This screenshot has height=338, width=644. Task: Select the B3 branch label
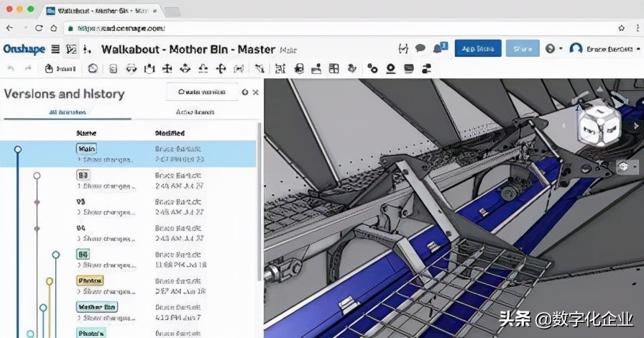tap(83, 175)
